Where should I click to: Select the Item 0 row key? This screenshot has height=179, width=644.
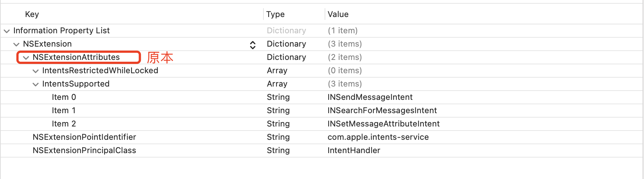[x=64, y=97]
